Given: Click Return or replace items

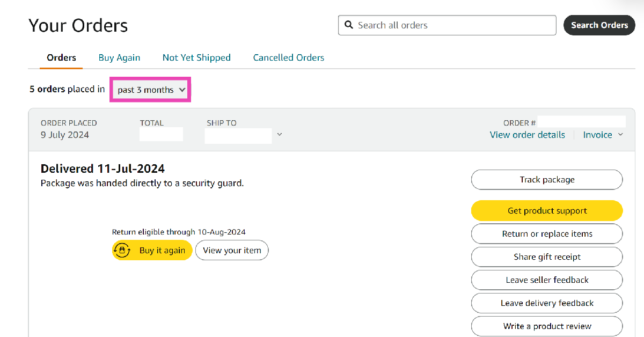Looking at the screenshot, I should 547,234.
